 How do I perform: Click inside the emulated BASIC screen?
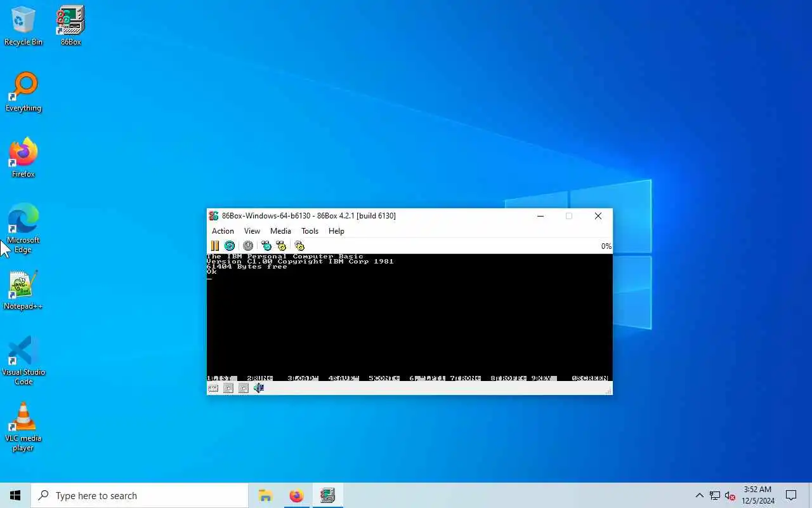[x=410, y=317]
